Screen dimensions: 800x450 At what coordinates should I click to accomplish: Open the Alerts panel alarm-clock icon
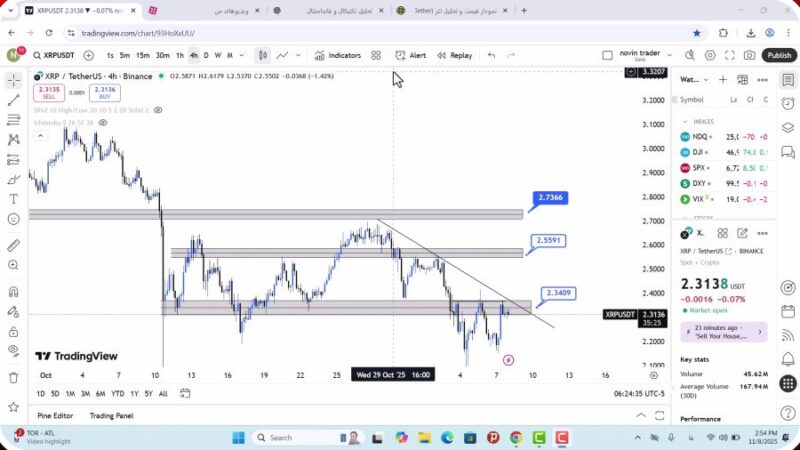click(788, 103)
